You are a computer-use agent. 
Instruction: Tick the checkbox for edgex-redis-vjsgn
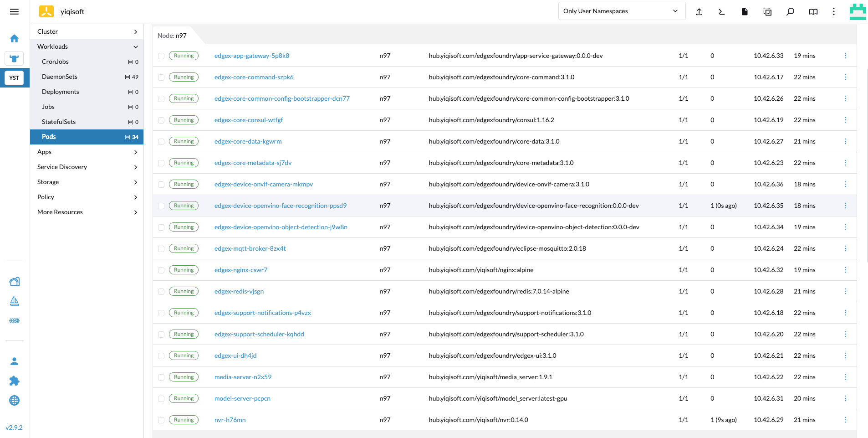161,292
